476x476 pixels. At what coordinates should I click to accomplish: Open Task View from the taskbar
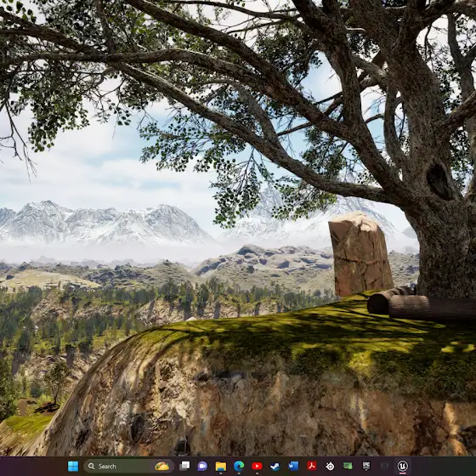pyautogui.click(x=184, y=466)
